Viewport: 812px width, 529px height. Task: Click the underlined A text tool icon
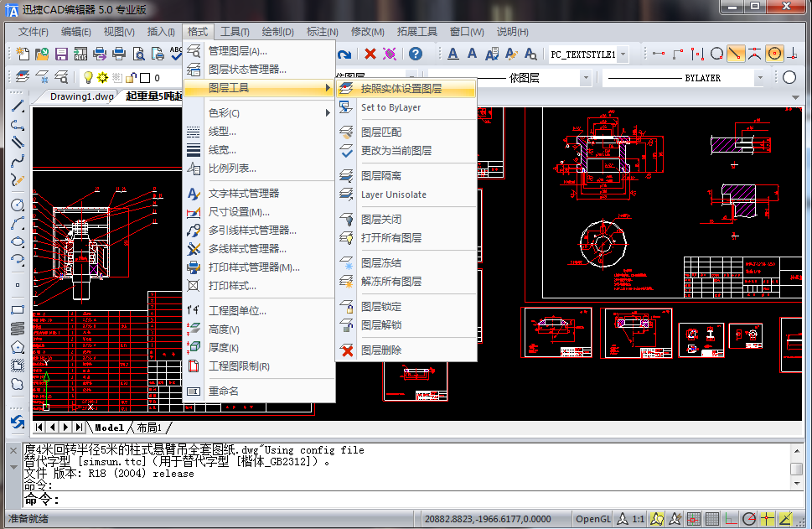tap(453, 54)
